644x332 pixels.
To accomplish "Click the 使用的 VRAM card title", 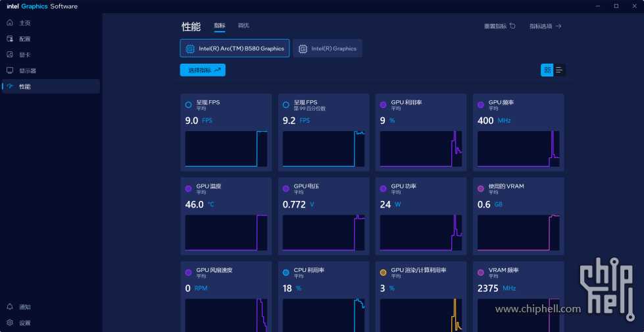I will [x=506, y=186].
